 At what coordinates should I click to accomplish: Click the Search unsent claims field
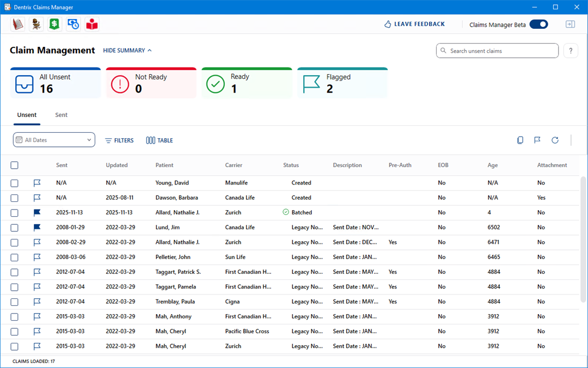[x=497, y=51]
